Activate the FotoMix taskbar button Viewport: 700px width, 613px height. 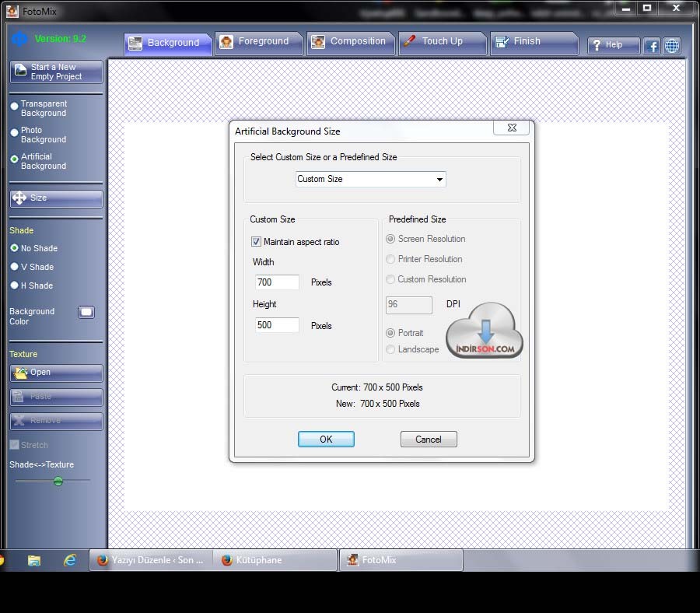point(401,560)
